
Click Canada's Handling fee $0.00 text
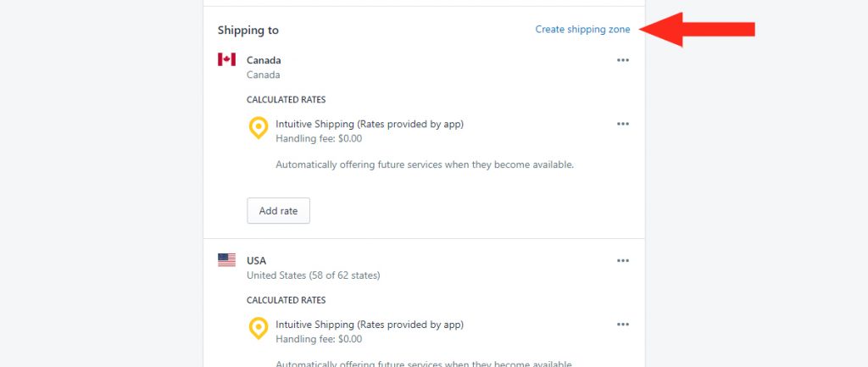click(319, 138)
